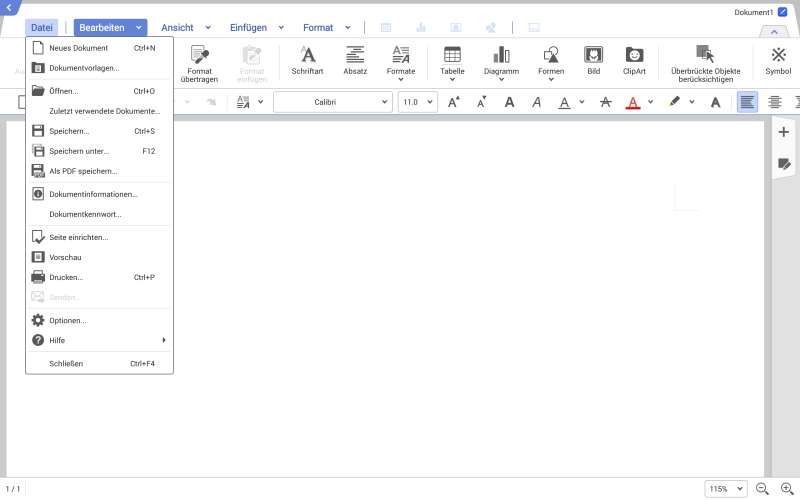Click the plus icon in right sidebar
Screen dimensions: 800x500
(x=783, y=132)
